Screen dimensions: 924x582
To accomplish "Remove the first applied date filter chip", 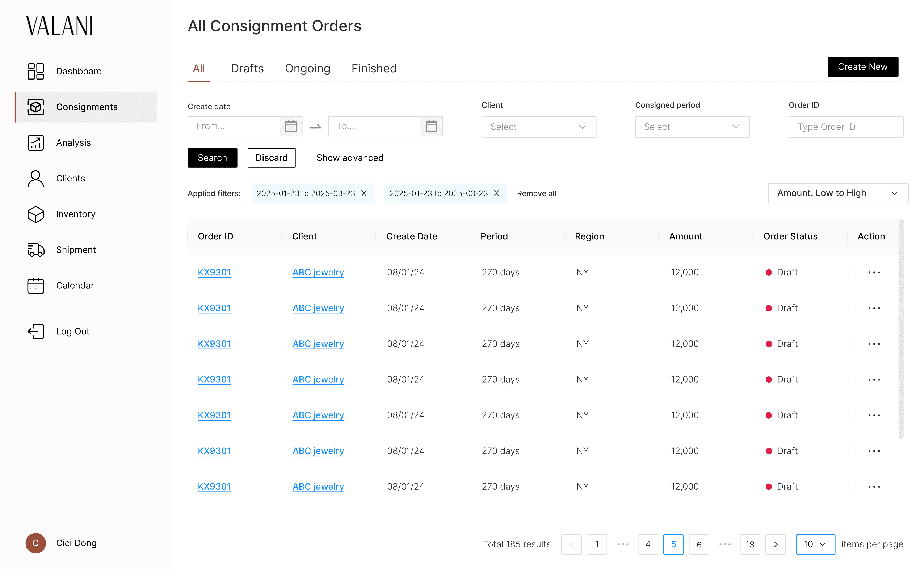I will (364, 193).
